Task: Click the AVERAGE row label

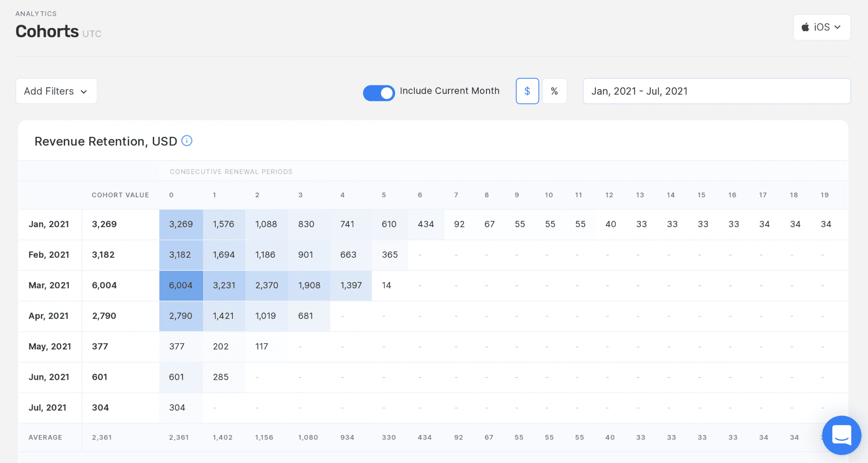Action: 45,437
